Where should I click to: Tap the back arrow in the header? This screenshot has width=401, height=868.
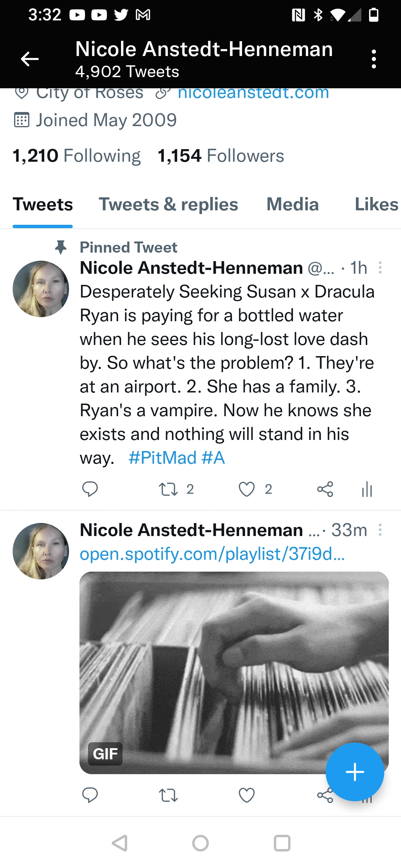30,59
